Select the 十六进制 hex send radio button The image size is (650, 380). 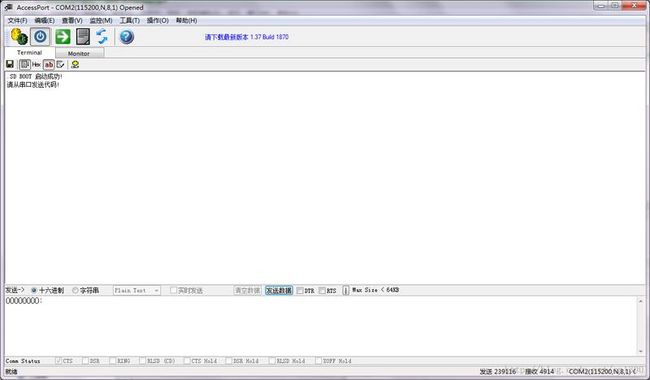click(34, 290)
